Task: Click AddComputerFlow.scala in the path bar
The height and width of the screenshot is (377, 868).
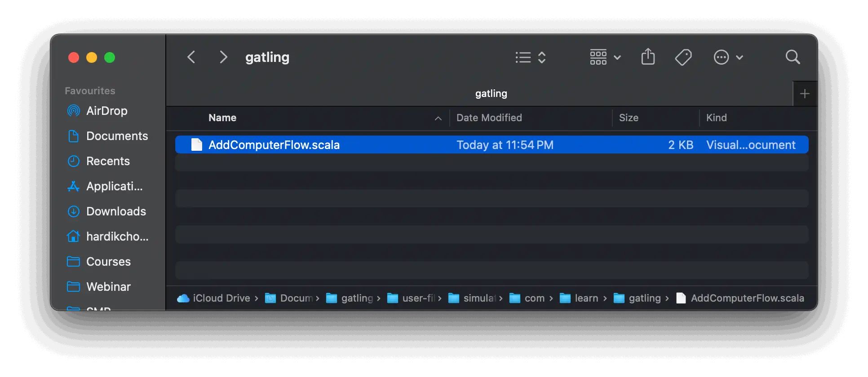Action: point(740,298)
